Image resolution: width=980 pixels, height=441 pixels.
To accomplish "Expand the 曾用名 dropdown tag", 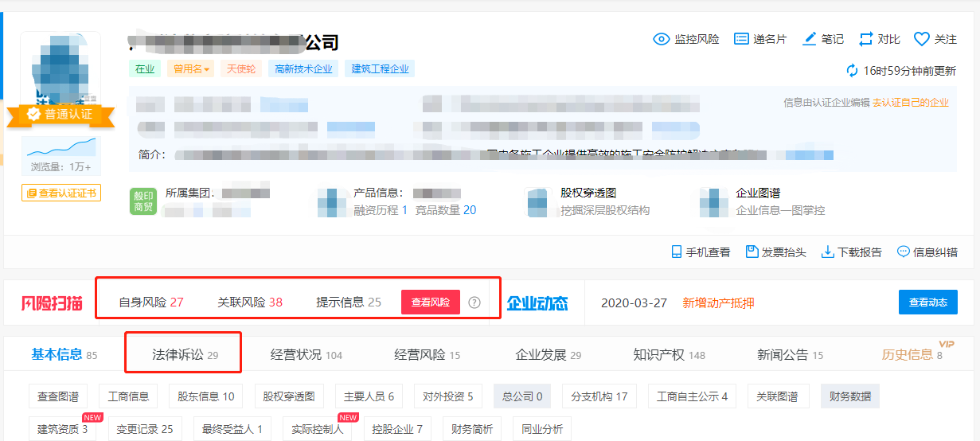I will click(192, 69).
